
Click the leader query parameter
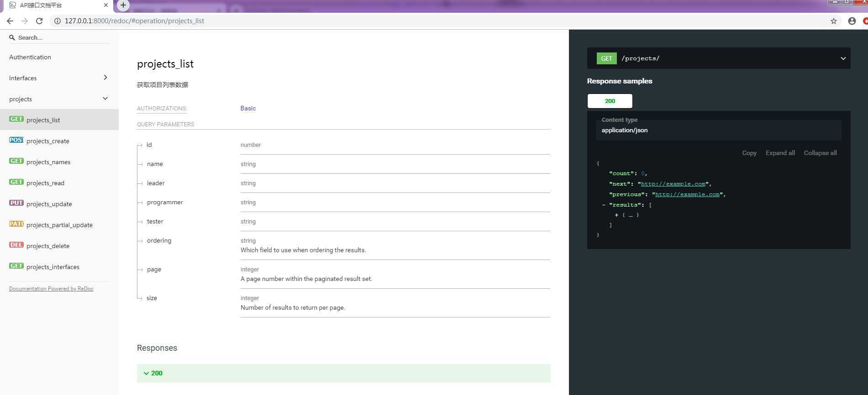click(156, 183)
